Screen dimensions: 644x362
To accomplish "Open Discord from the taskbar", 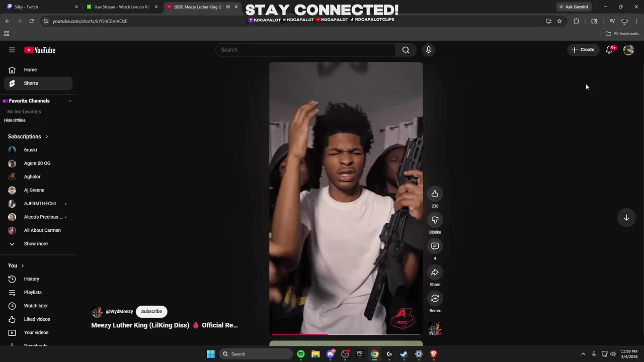I will (x=331, y=354).
